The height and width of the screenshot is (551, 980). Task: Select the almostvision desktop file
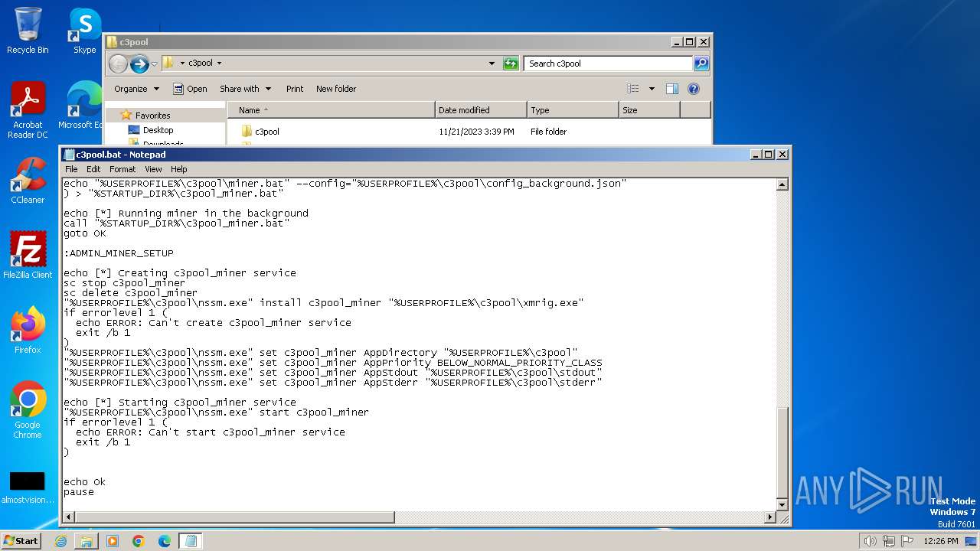[x=28, y=487]
